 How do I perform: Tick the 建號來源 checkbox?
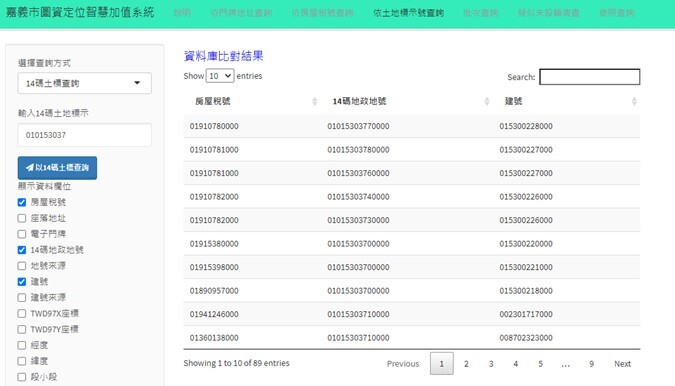pyautogui.click(x=22, y=297)
